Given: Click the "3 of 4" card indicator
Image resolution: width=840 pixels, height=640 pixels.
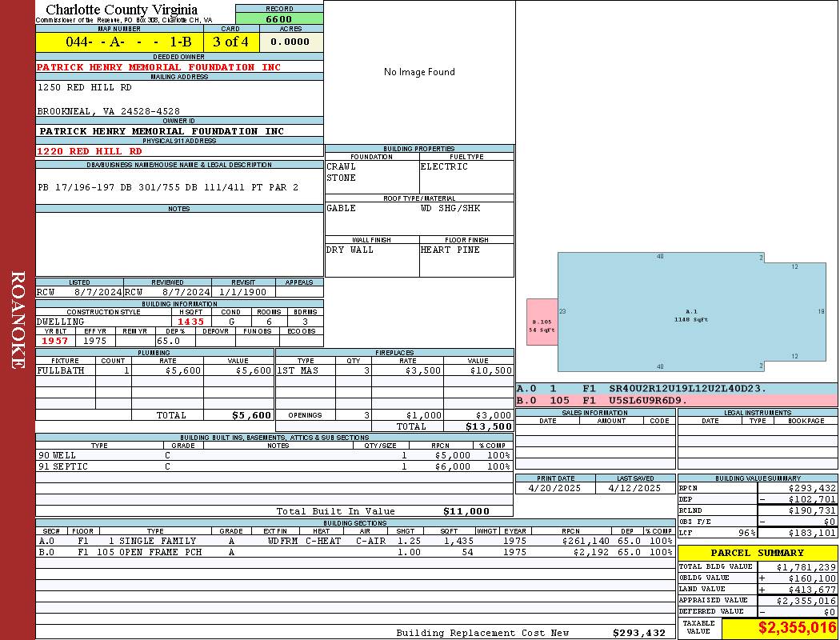Looking at the screenshot, I should 230,42.
